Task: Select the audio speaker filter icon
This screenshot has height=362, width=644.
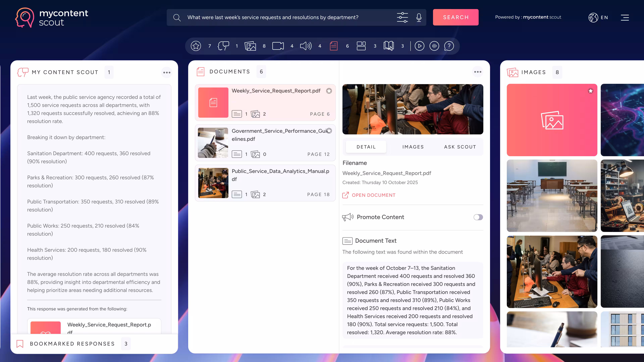Action: tap(306, 46)
